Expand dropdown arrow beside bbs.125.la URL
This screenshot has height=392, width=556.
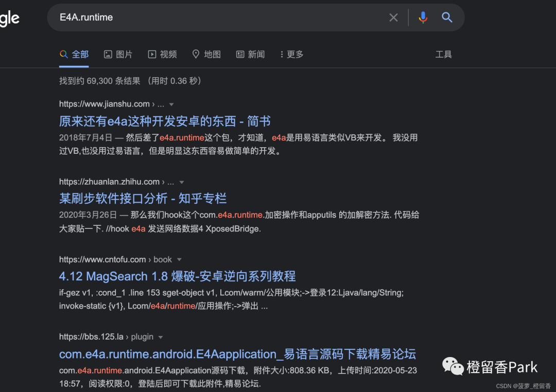(161, 337)
